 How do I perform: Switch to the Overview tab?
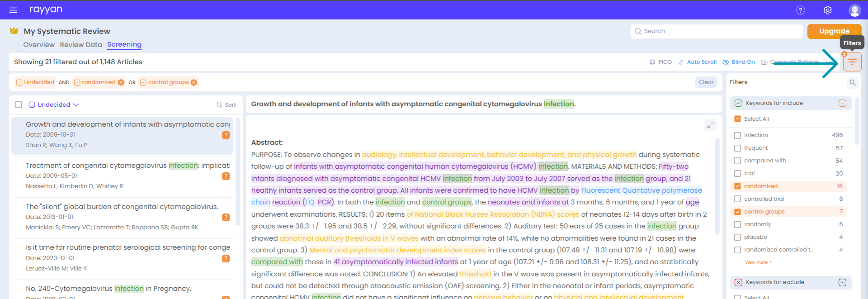coord(39,45)
